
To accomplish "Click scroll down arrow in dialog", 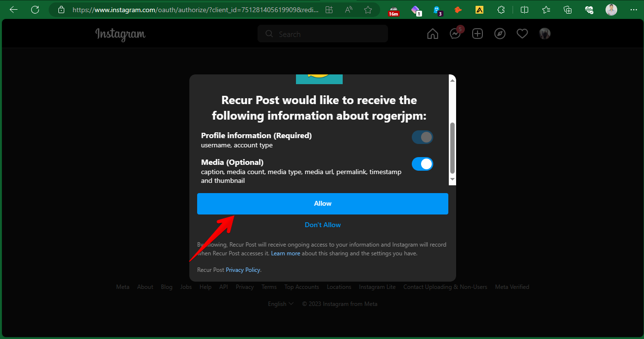I will point(452,180).
